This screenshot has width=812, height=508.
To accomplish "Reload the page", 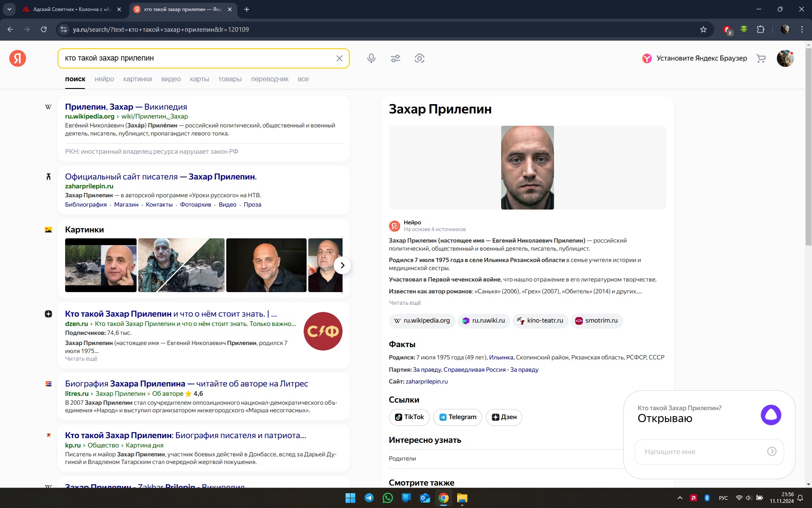I will pyautogui.click(x=44, y=29).
